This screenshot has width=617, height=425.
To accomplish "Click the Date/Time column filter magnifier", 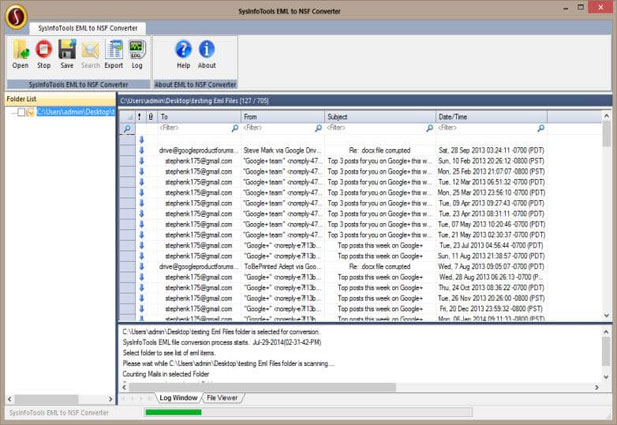I will click(x=541, y=128).
